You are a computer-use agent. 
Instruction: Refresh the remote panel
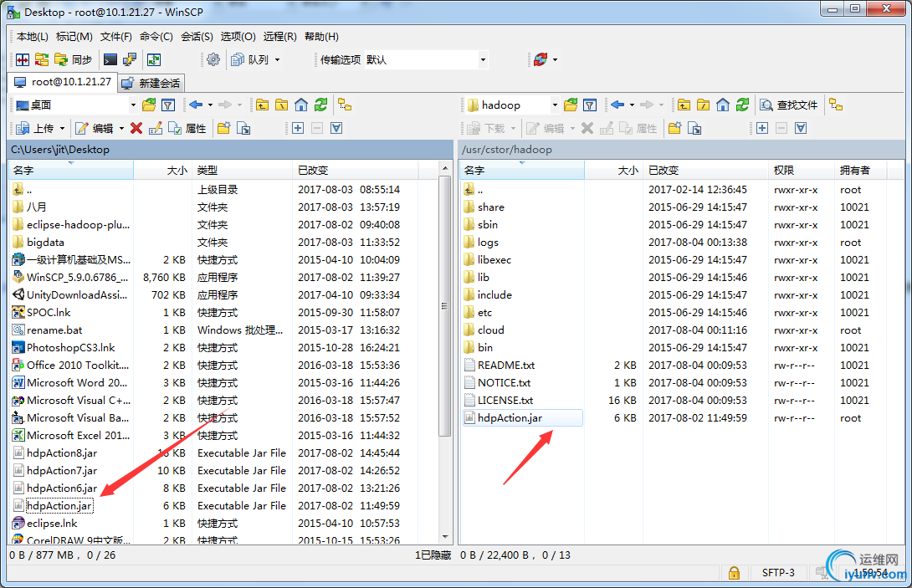tap(743, 105)
